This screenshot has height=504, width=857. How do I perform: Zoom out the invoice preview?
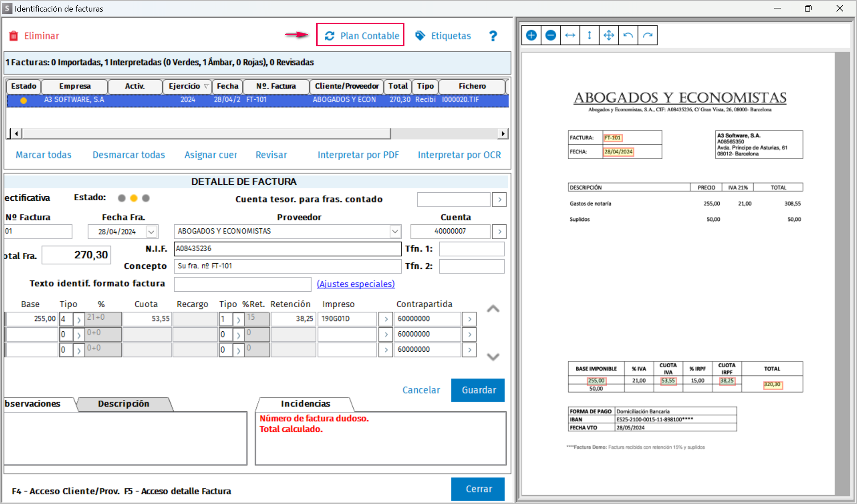tap(551, 35)
